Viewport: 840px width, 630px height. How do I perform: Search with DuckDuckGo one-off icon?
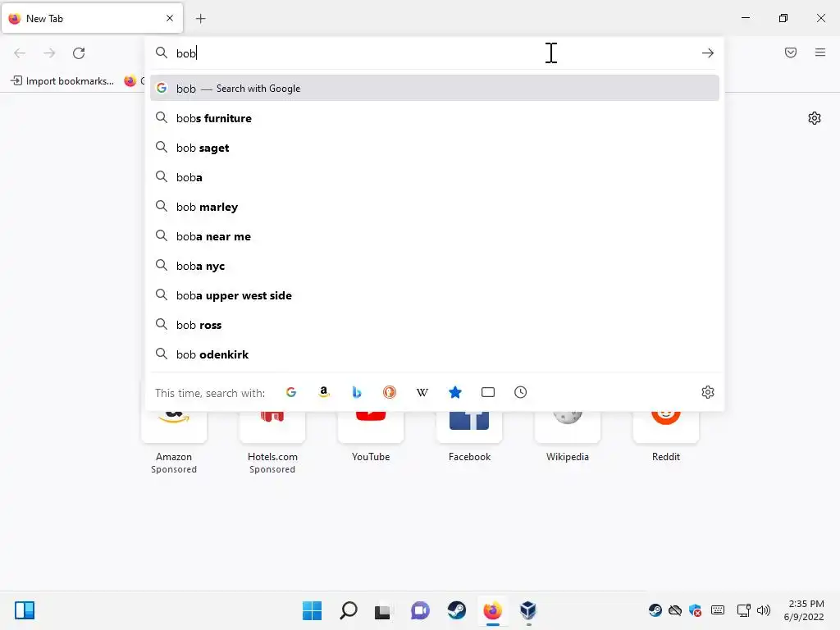click(390, 392)
